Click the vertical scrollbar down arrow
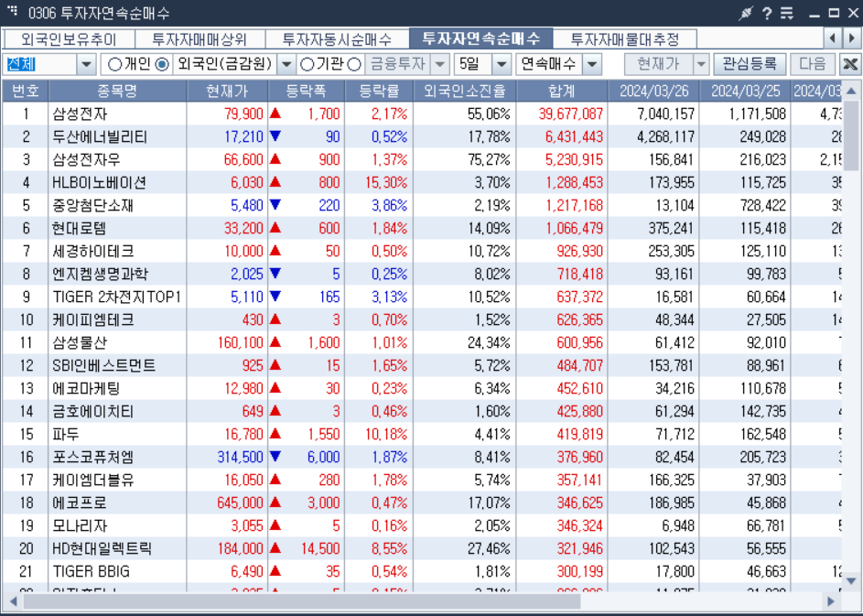The width and height of the screenshot is (863, 616). coord(851,581)
